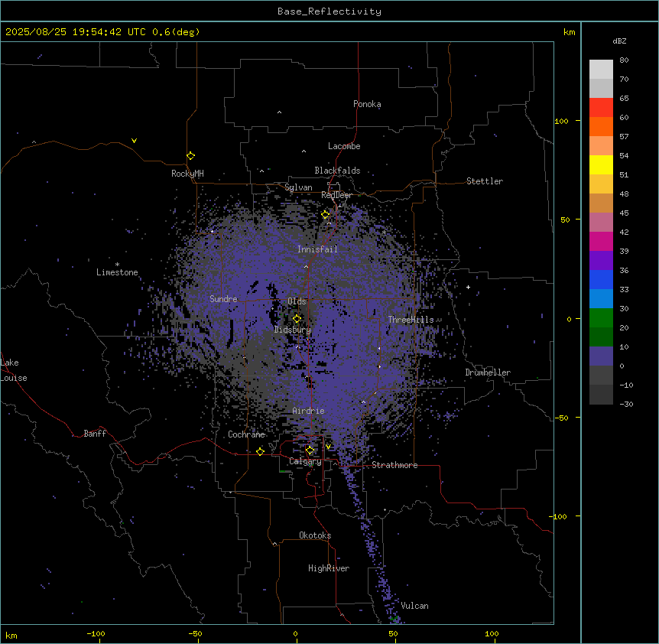This screenshot has width=659, height=644.
Task: Click the yellow diamond marker above Calgary
Action: [310, 450]
